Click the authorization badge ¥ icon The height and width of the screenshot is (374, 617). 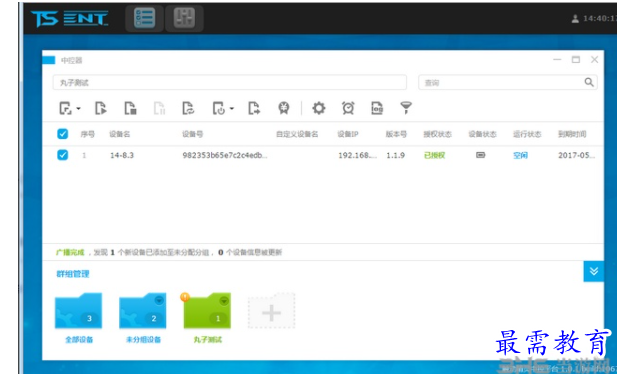click(x=284, y=108)
